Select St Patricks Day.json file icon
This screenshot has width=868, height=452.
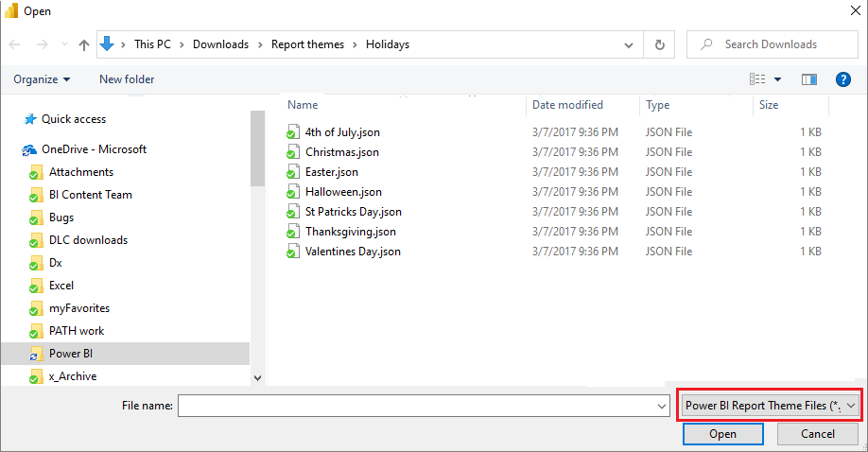tap(293, 212)
